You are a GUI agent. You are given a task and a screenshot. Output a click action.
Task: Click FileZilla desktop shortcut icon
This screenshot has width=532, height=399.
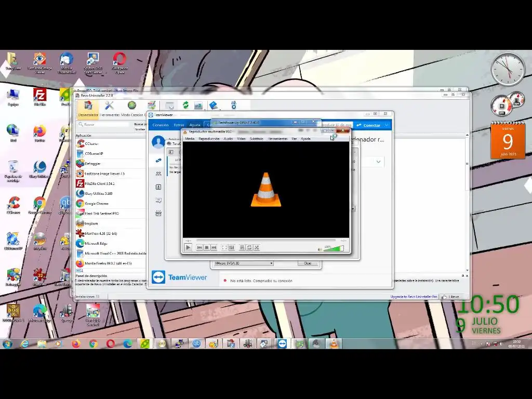pos(39,97)
